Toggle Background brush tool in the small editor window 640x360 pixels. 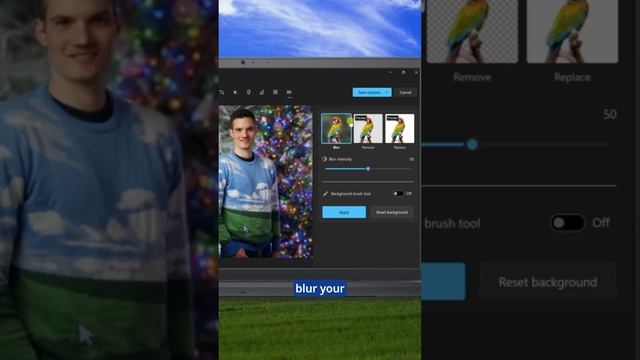[x=398, y=193]
